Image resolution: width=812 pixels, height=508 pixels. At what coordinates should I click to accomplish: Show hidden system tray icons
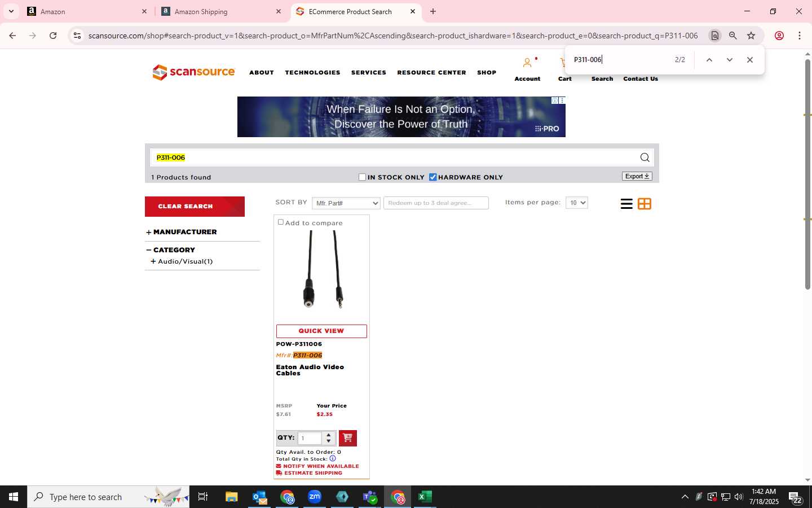tap(685, 497)
